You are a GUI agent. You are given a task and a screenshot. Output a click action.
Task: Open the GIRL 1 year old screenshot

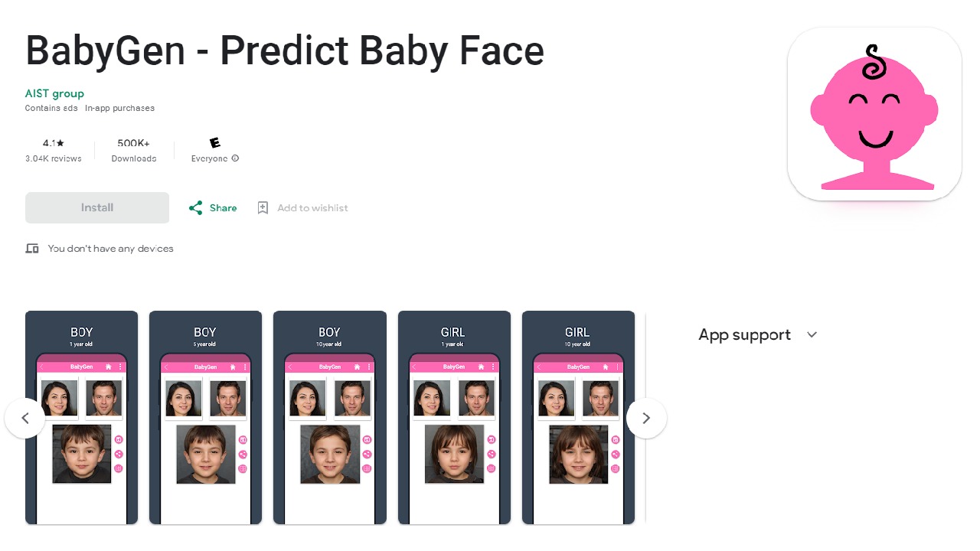[x=454, y=417]
